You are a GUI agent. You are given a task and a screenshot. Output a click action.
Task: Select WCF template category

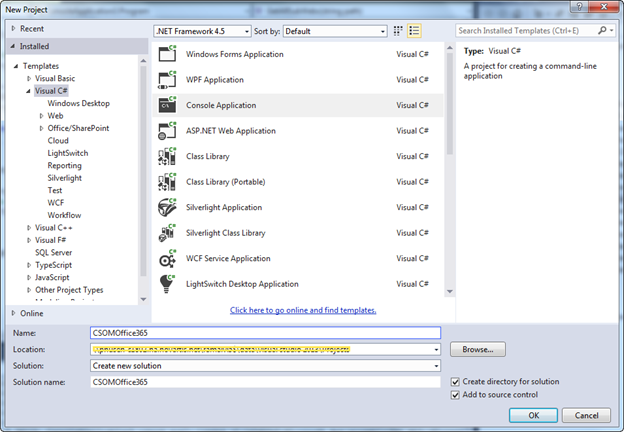click(x=56, y=203)
